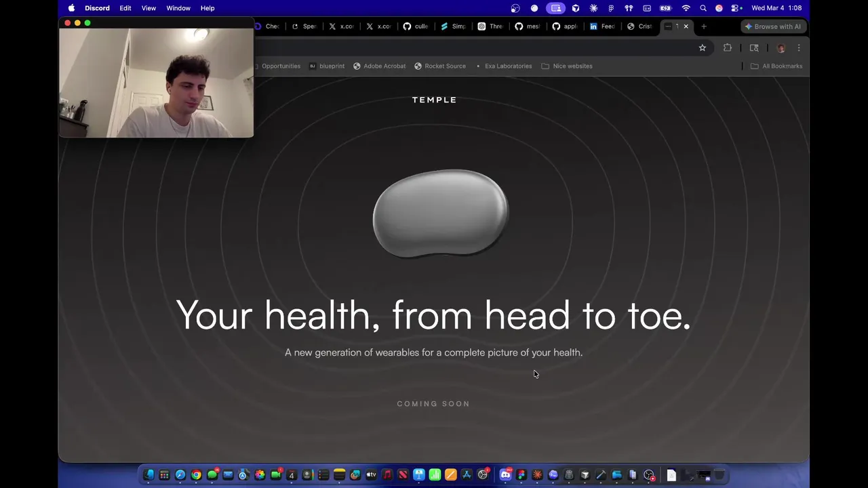Open Control Center in menu bar
The height and width of the screenshot is (488, 868).
(x=734, y=8)
